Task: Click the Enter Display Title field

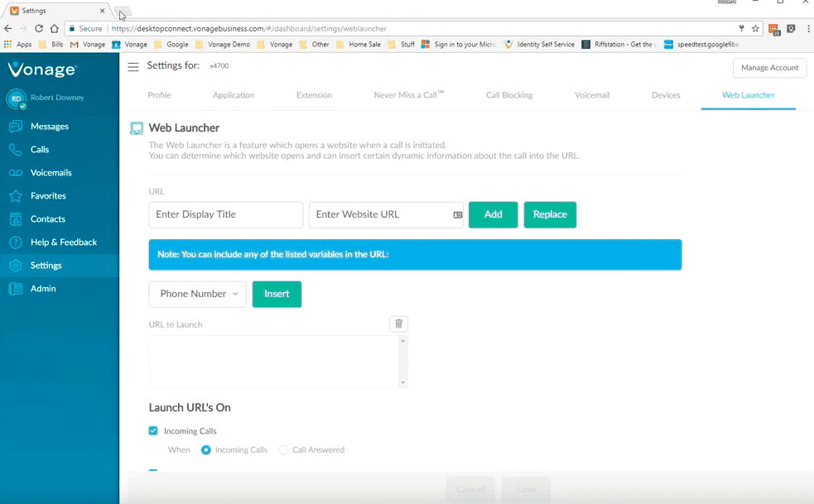Action: coord(225,214)
